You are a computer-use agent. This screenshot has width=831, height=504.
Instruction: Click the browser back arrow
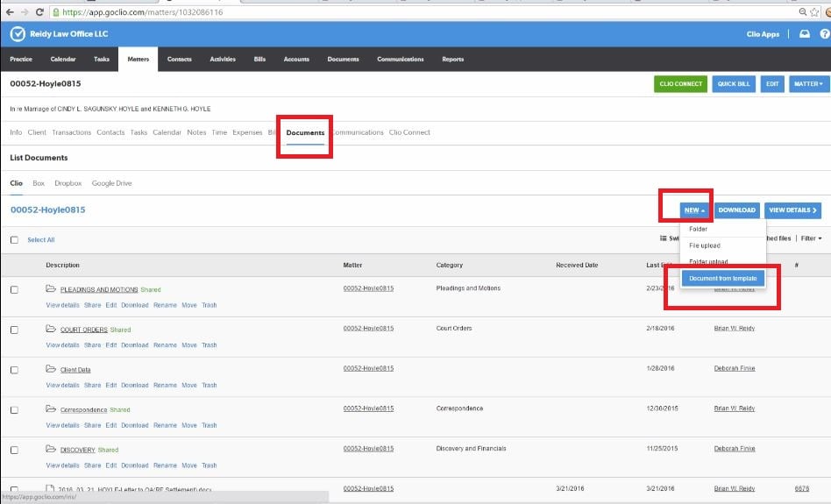point(10,11)
